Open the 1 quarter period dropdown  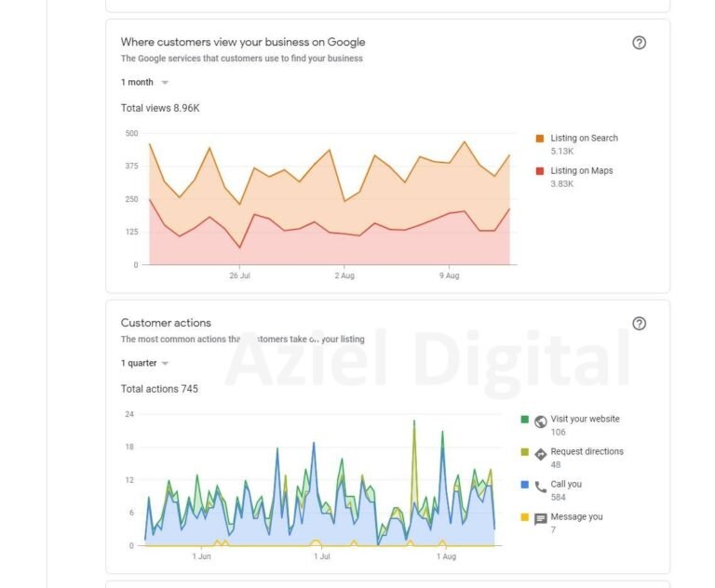pos(144,364)
